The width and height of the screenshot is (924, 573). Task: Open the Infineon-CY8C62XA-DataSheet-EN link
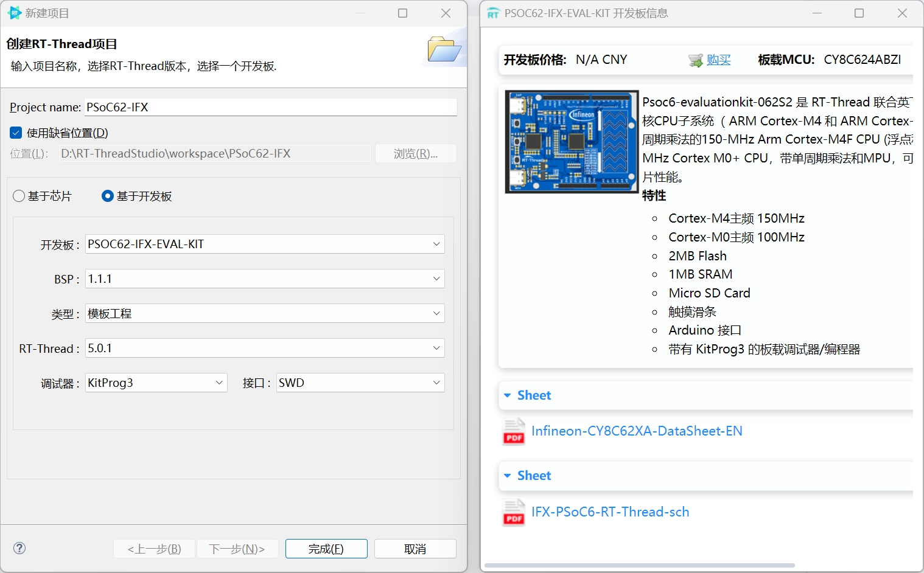click(x=637, y=431)
